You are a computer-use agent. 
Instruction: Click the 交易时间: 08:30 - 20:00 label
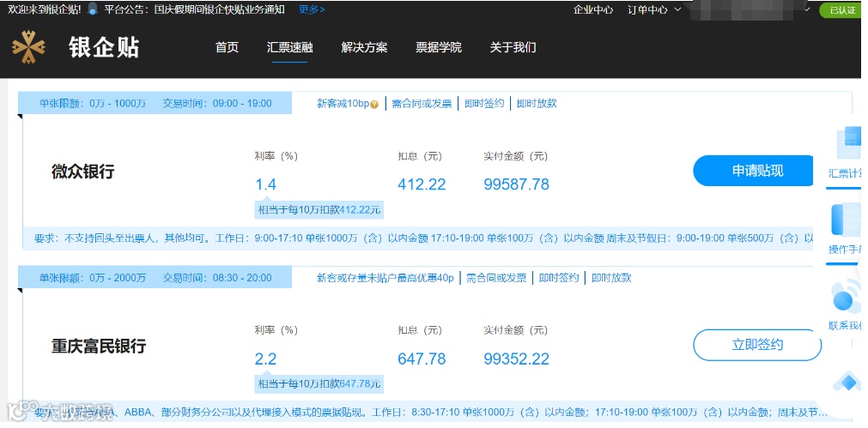pyautogui.click(x=217, y=278)
